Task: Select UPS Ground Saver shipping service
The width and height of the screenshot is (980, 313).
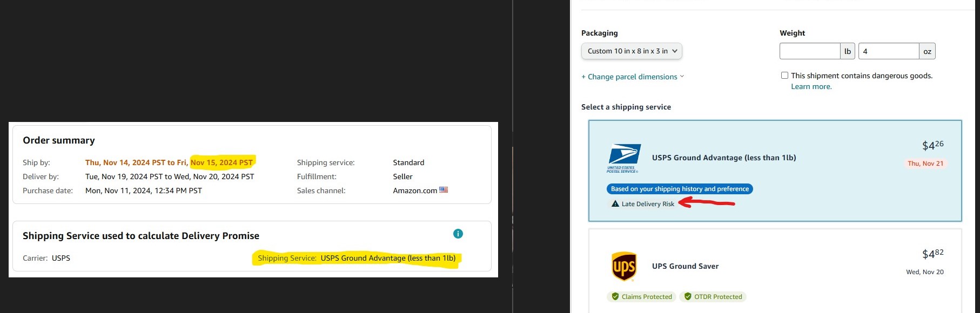Action: pos(775,271)
